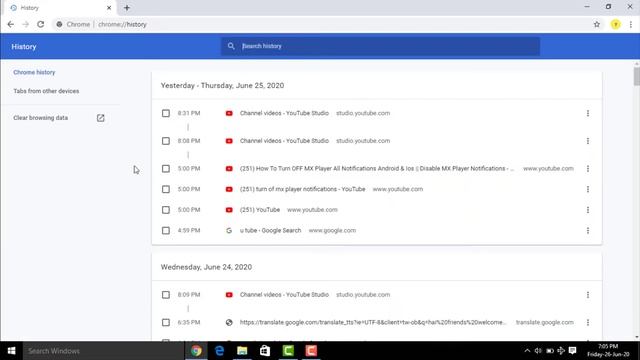
Task: Open the green Camtasia taskbar icon
Action: point(288,351)
